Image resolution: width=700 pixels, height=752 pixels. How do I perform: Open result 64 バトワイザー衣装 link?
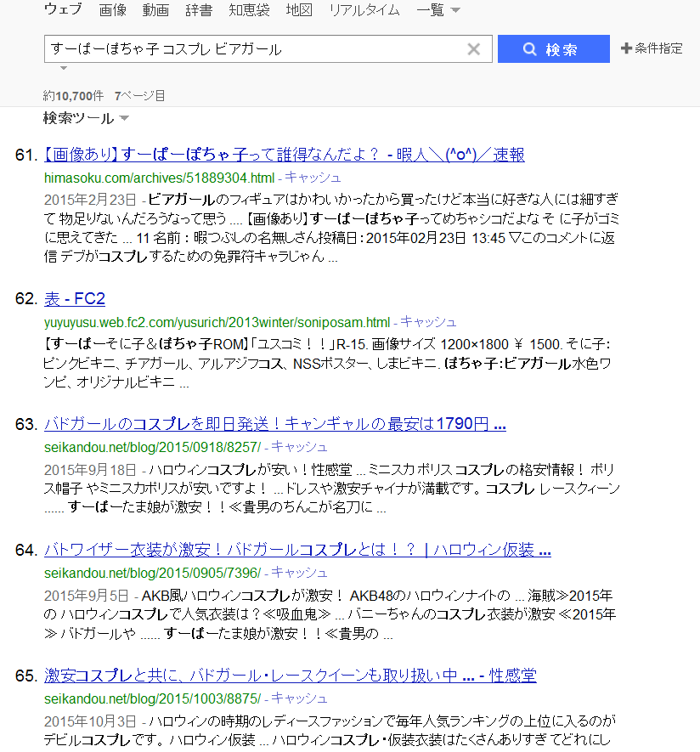(x=297, y=550)
